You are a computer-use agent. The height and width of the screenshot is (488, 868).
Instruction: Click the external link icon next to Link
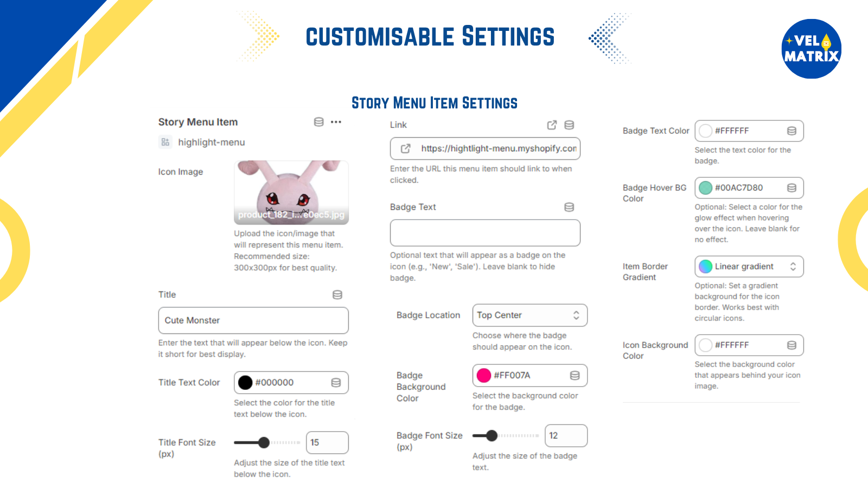552,125
